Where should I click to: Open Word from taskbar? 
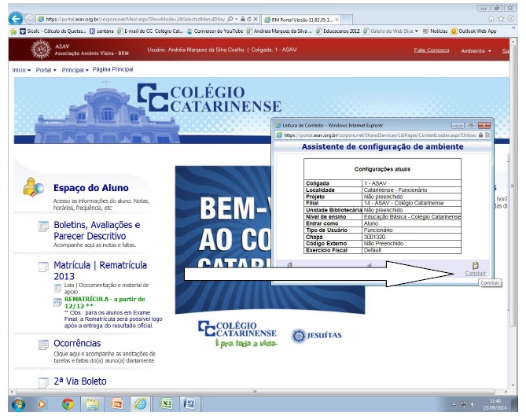[x=189, y=404]
